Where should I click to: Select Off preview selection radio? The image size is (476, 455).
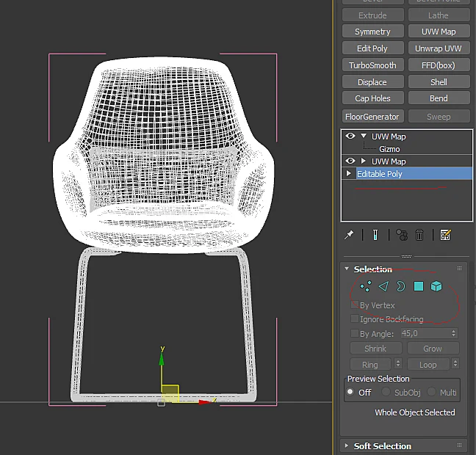point(350,392)
